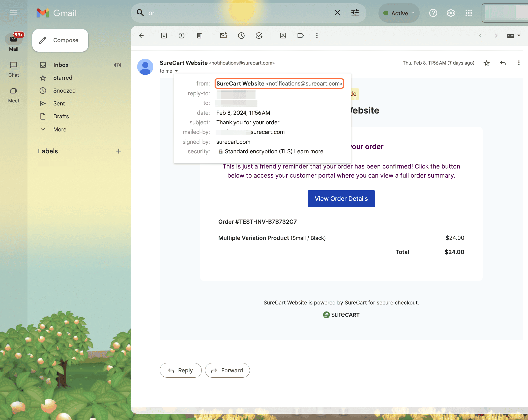
Task: Go to the Starred folder
Action: tap(63, 78)
